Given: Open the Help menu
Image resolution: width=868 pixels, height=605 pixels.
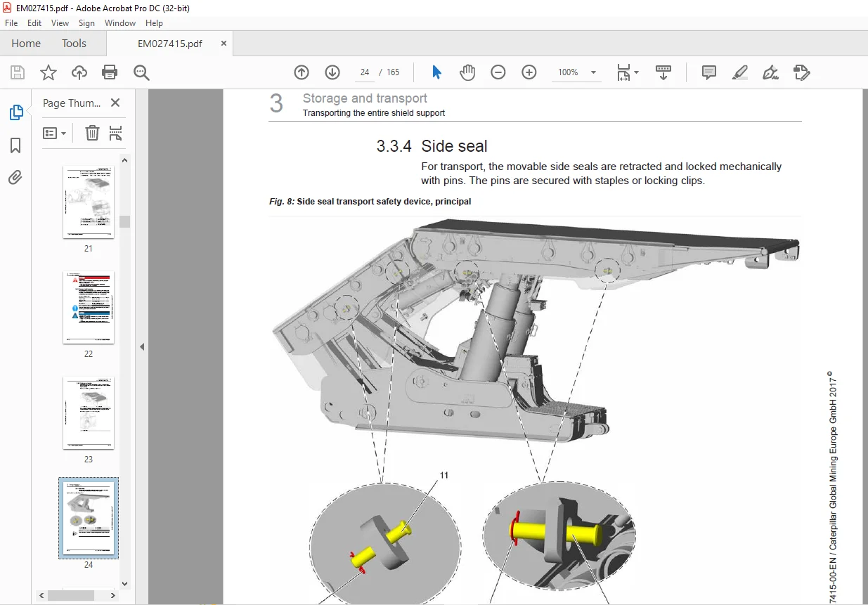Looking at the screenshot, I should coord(154,23).
